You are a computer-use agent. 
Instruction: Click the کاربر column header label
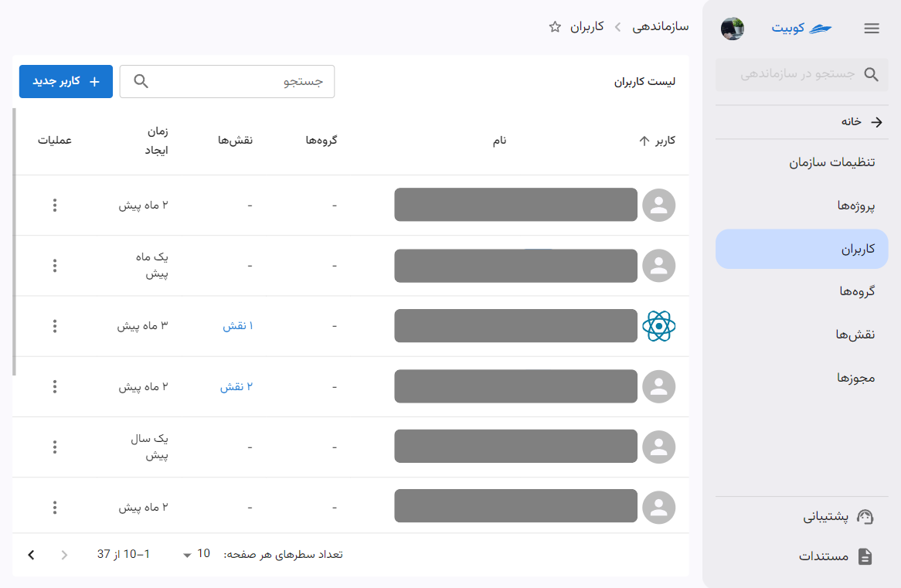click(665, 141)
